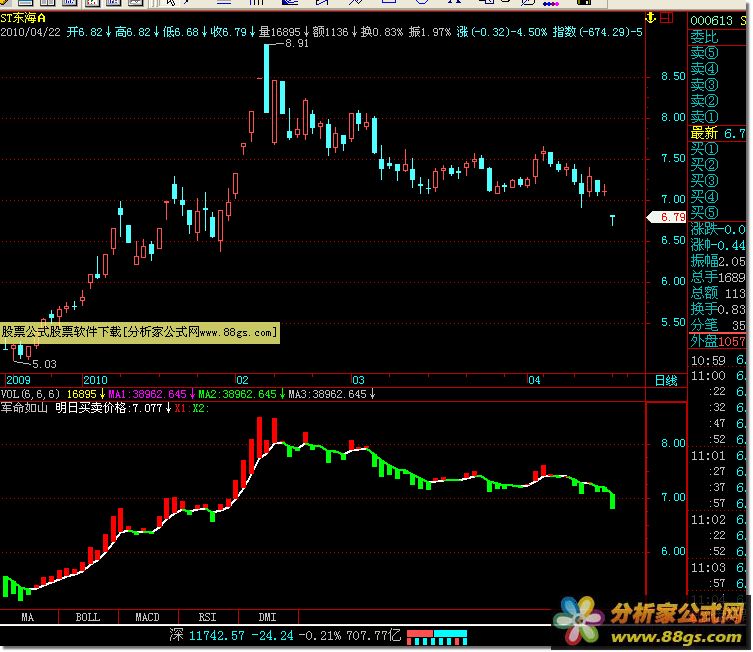
Task: Click the red square icon beside the anchor
Action: [667, 16]
